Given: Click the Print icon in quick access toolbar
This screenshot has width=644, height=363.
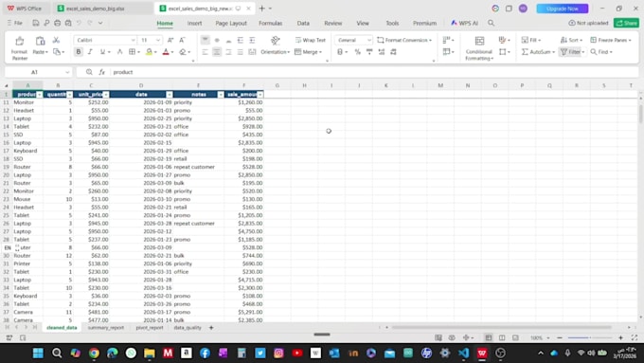Looking at the screenshot, I should point(57,23).
